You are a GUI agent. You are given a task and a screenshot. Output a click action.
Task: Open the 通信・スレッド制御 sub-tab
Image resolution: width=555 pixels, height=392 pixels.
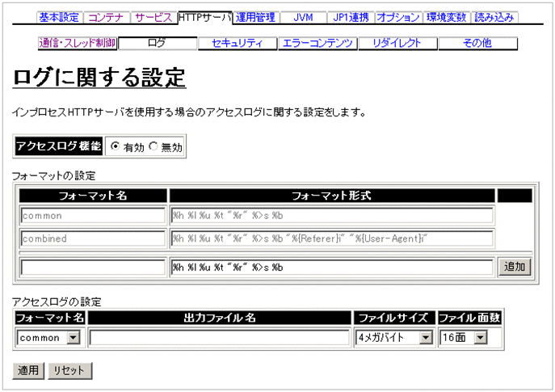point(78,43)
